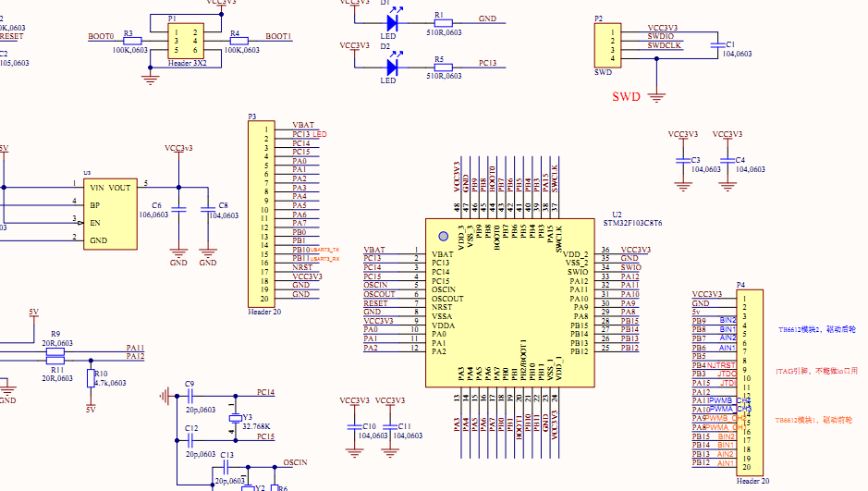Image resolution: width=868 pixels, height=491 pixels.
Task: Select the SWDCLK net label on P2
Action: (665, 45)
